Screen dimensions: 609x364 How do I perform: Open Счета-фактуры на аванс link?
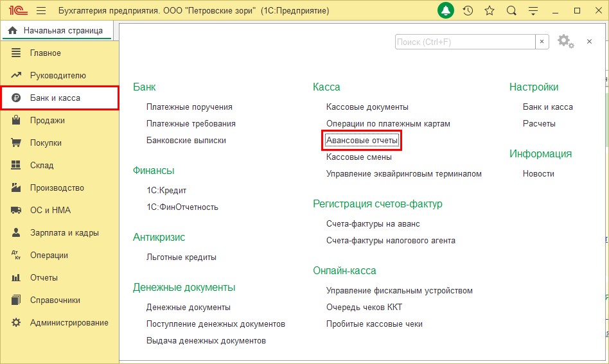(x=373, y=224)
